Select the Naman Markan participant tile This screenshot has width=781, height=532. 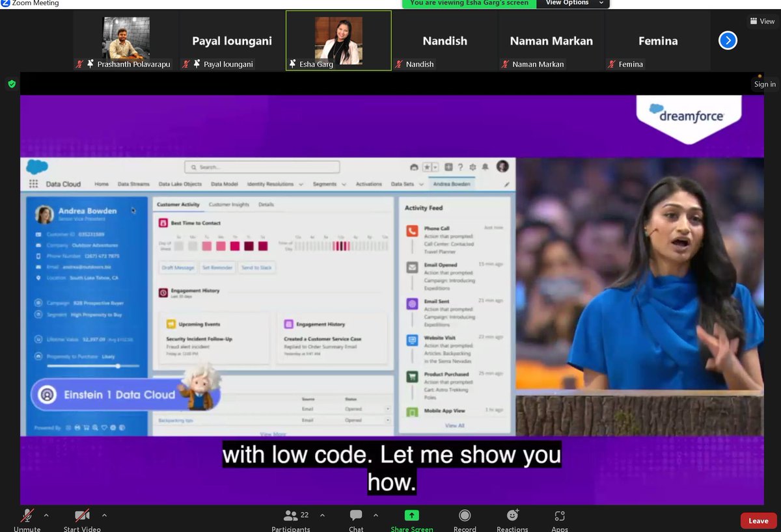[x=551, y=40]
